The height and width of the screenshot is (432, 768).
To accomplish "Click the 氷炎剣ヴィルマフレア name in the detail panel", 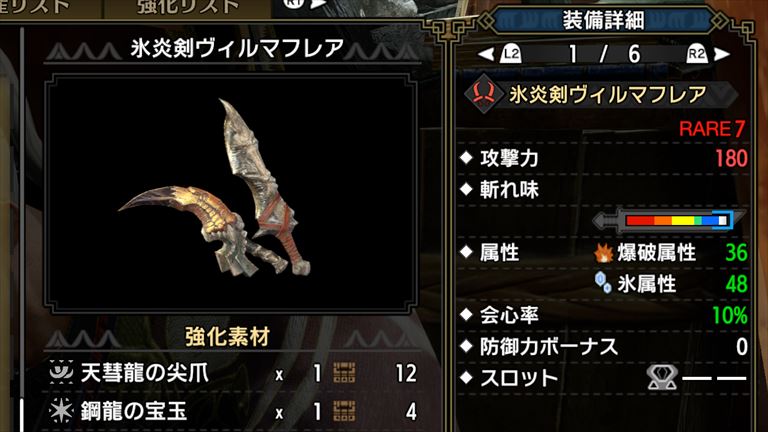I will tap(608, 94).
